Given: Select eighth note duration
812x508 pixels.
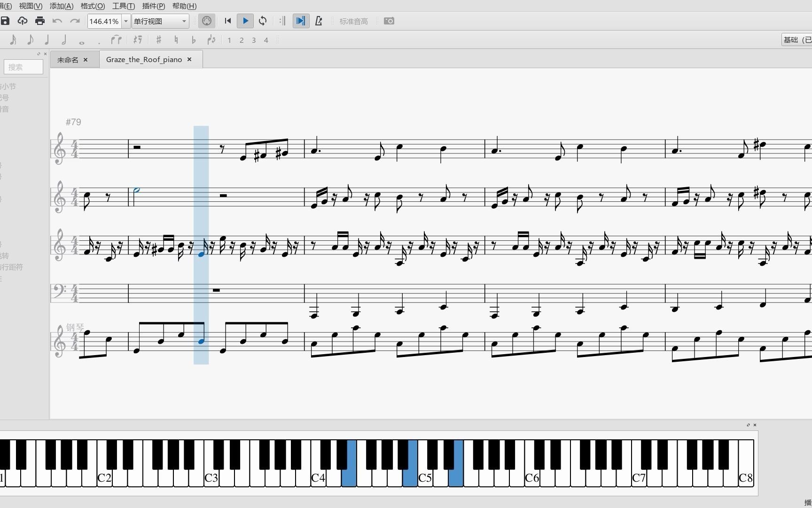Looking at the screenshot, I should [30, 40].
